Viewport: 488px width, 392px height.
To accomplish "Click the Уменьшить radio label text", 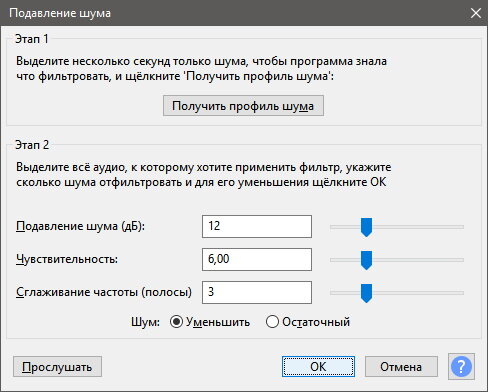I will pyautogui.click(x=218, y=322).
